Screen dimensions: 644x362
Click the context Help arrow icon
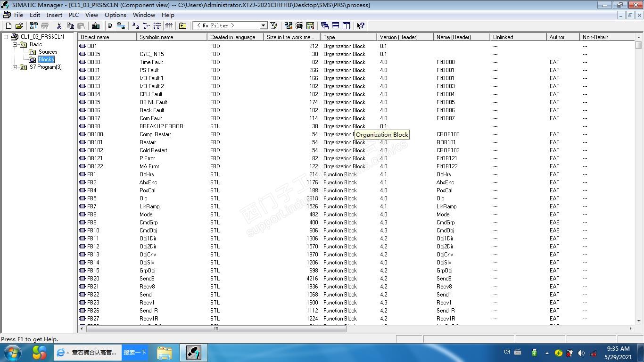coord(361,26)
